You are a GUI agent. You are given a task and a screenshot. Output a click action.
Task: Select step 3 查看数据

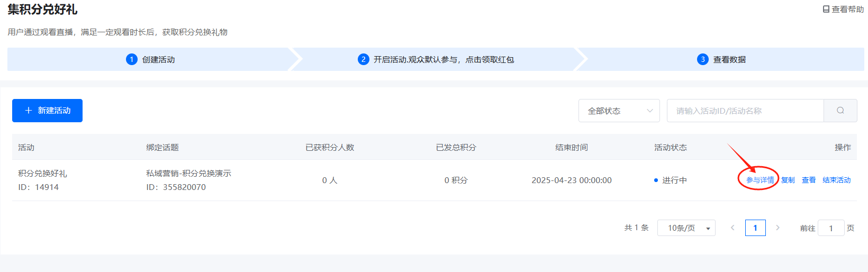721,59
